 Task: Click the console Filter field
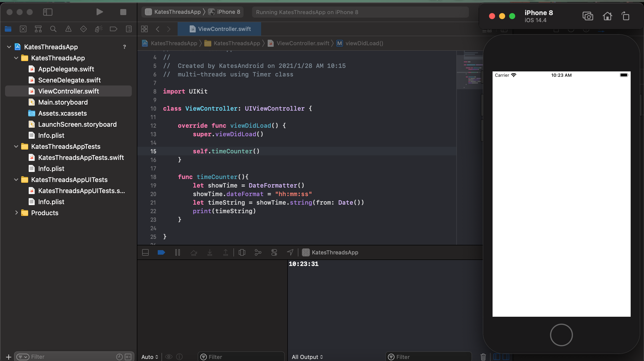coord(428,357)
